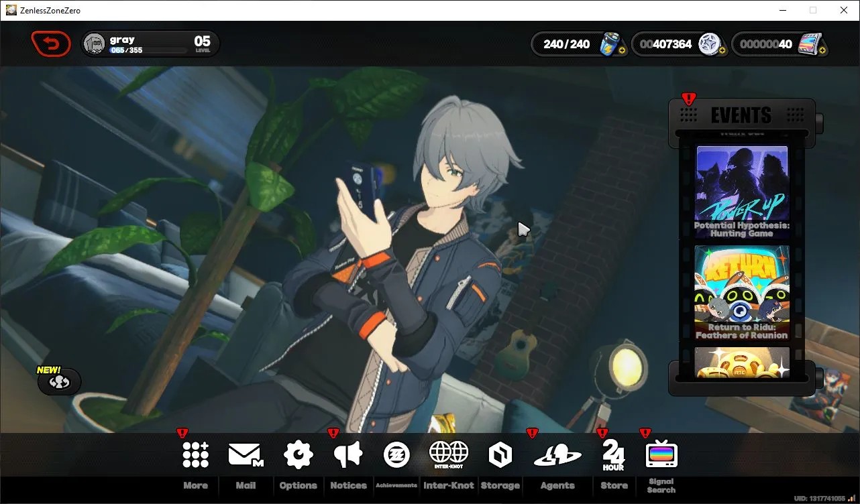Open the Signal Search TV icon

661,455
